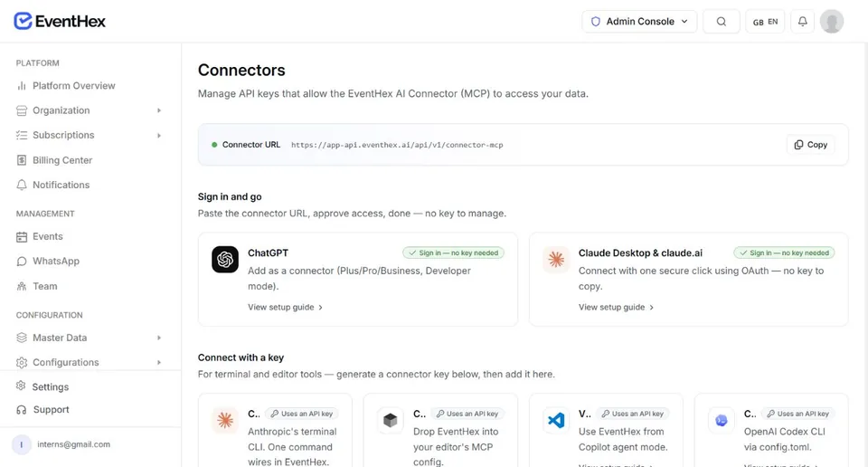Click the Settings gear icon
Image resolution: width=868 pixels, height=467 pixels.
21,386
